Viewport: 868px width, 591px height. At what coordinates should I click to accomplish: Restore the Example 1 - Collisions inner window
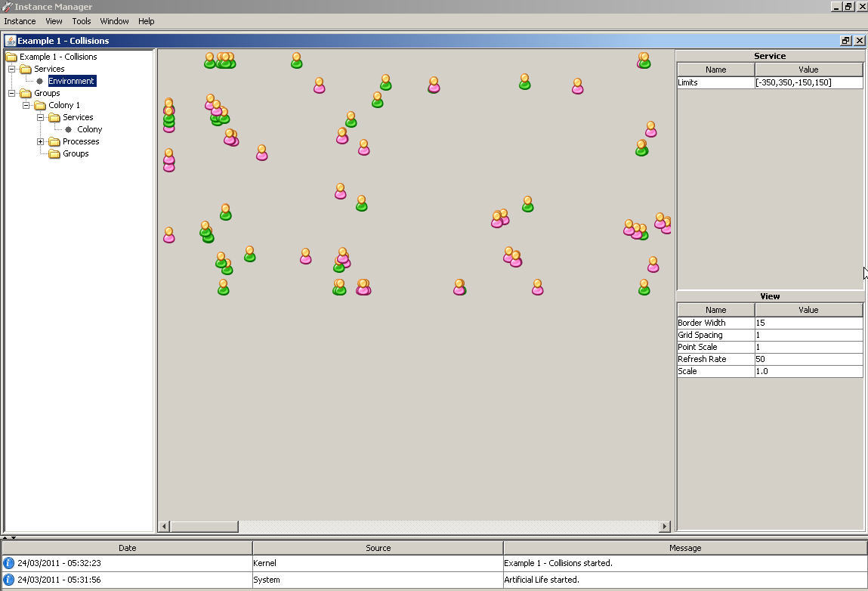click(845, 41)
